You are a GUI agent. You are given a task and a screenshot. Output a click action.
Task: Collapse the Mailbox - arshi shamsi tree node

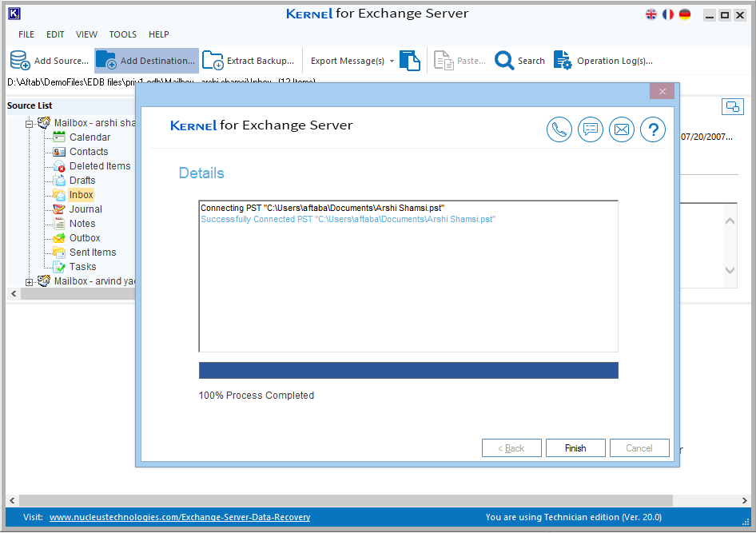(29, 124)
